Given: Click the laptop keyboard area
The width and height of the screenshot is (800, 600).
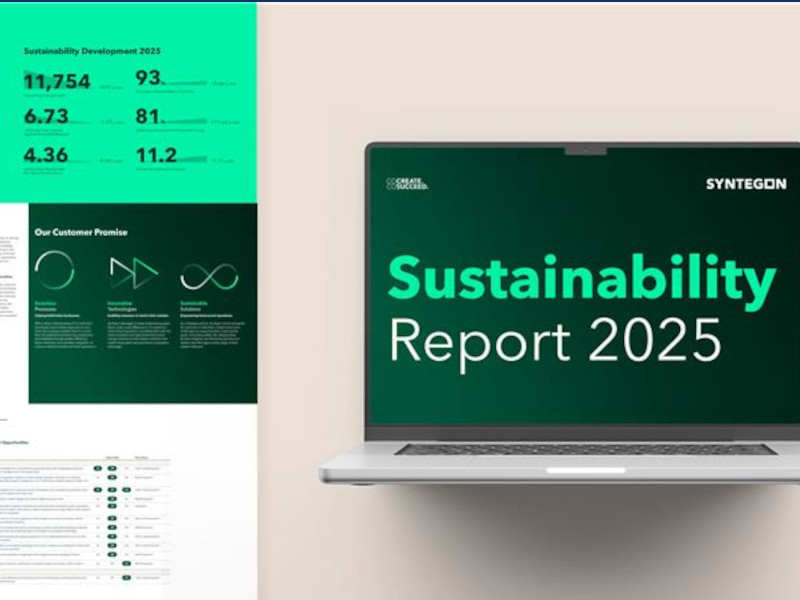Looking at the screenshot, I should click(x=586, y=449).
